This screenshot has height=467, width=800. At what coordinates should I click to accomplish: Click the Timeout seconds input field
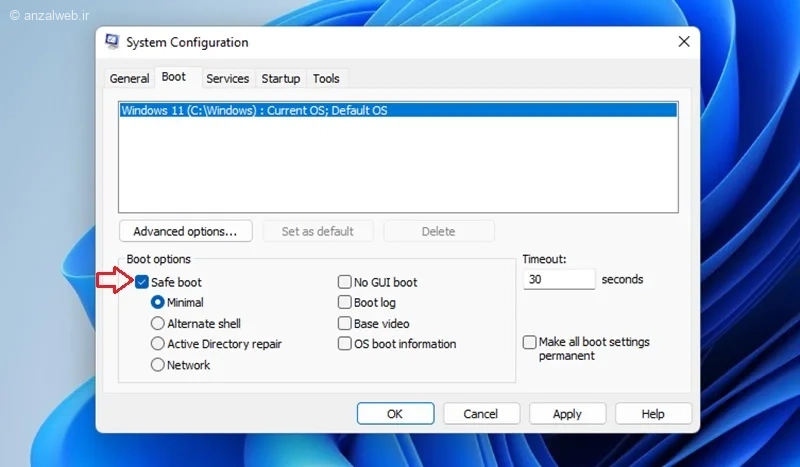[x=559, y=279]
